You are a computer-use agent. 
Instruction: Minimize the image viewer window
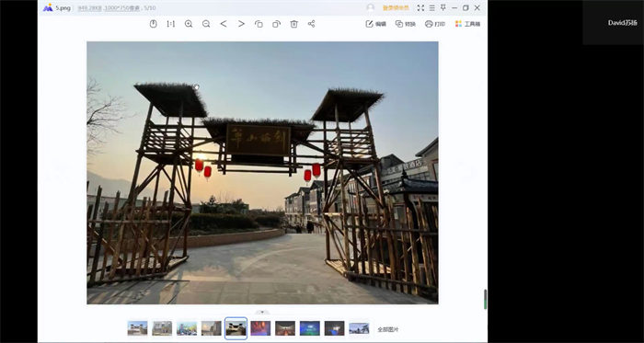click(x=454, y=7)
